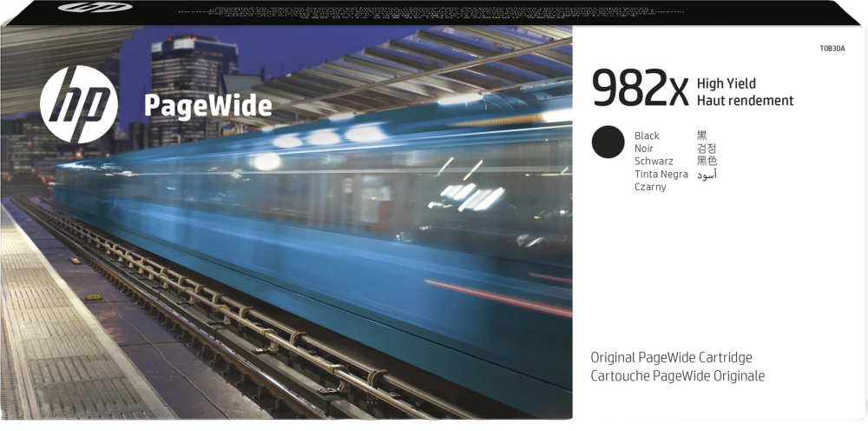Click the Arabic text أسود
Viewport: 868px width, 431px height.
click(x=707, y=175)
